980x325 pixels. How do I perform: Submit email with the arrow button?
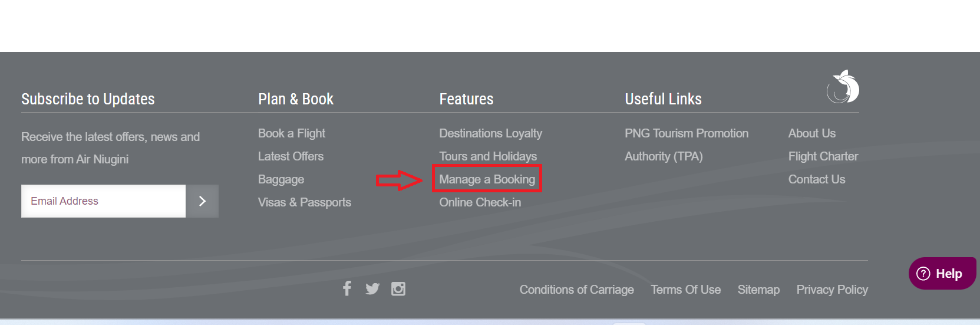(202, 201)
